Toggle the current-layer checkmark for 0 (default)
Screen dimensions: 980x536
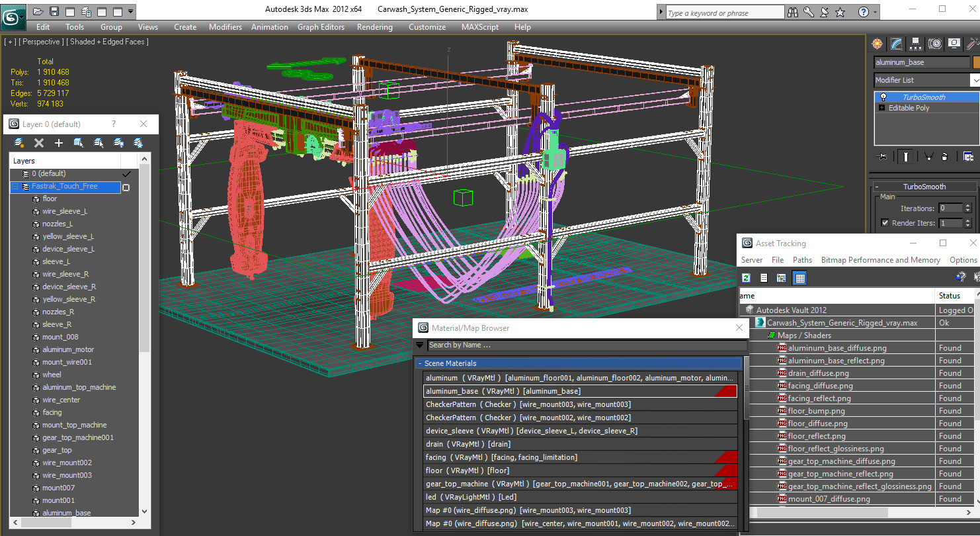pos(127,173)
